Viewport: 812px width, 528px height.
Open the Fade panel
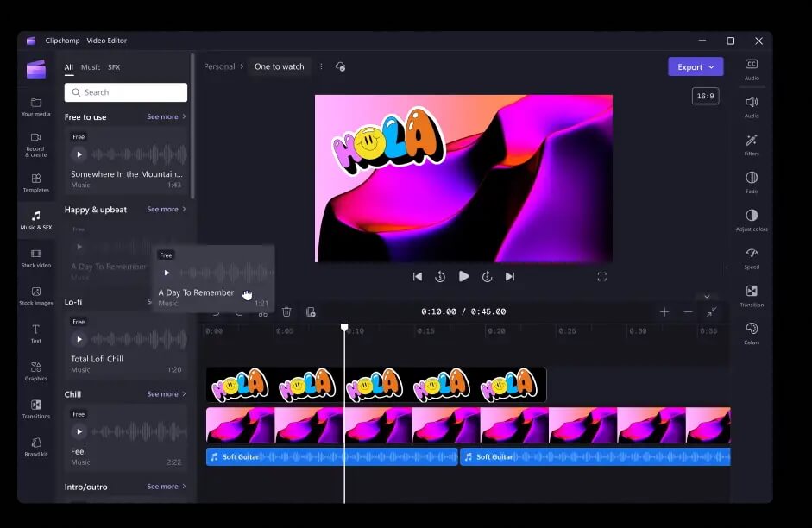tap(752, 178)
